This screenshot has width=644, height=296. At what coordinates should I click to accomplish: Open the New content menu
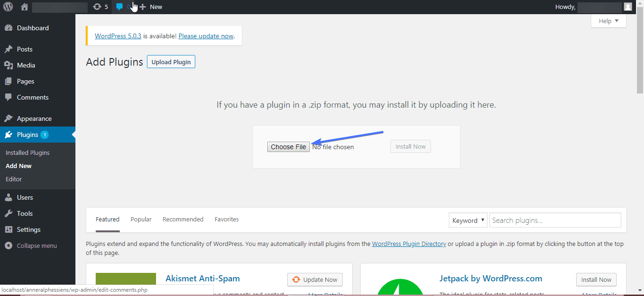tap(151, 7)
